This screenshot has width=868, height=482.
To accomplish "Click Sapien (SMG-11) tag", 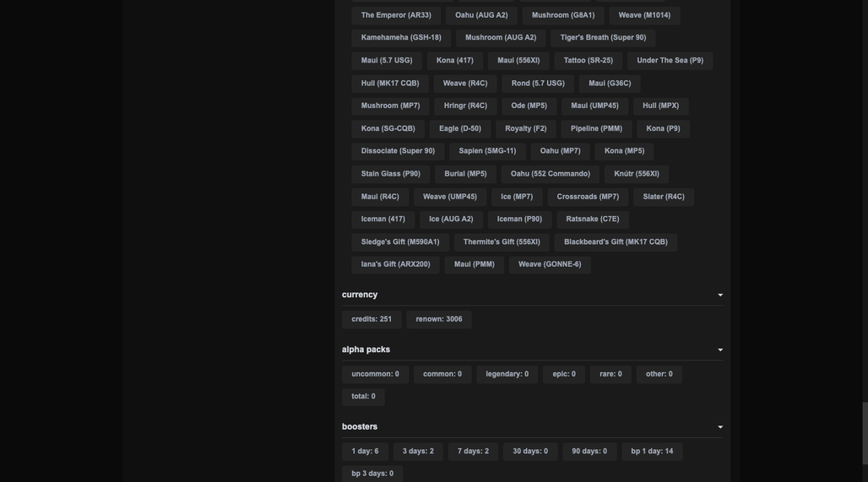I will coord(487,151).
